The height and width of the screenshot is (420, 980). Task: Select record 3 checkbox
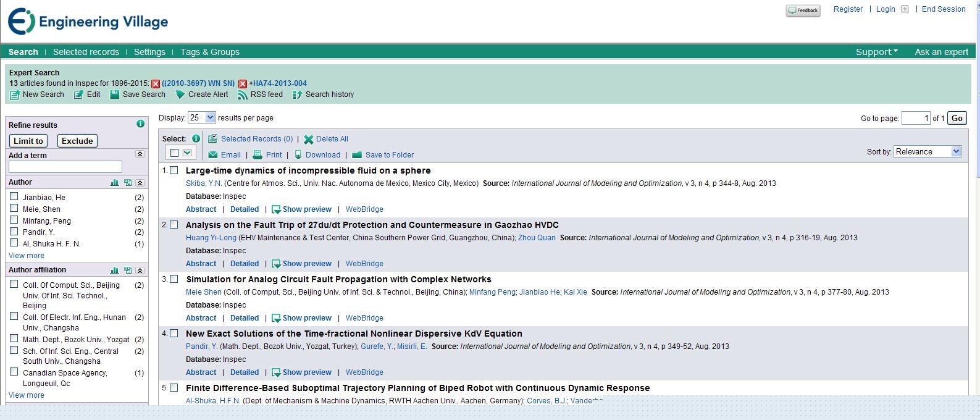174,279
